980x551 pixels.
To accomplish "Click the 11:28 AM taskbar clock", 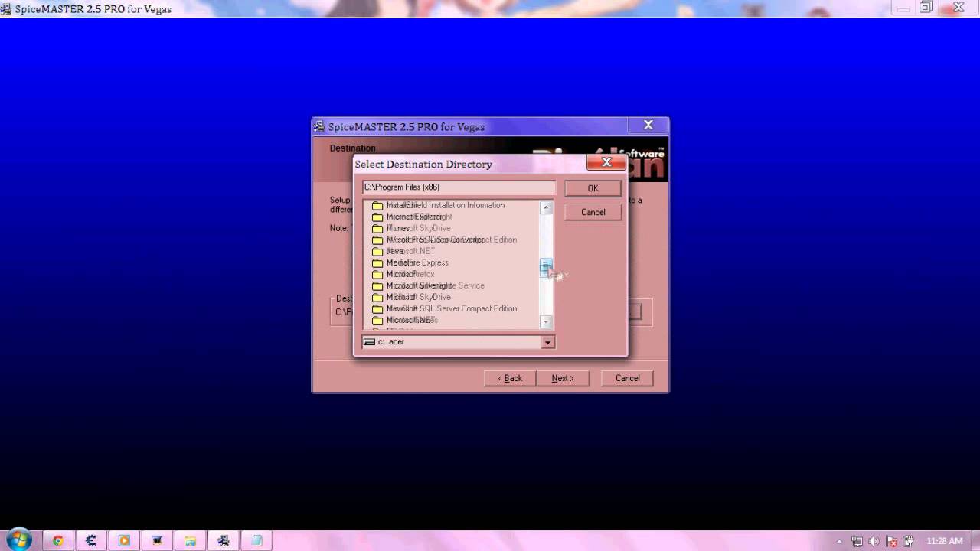I will click(x=945, y=541).
